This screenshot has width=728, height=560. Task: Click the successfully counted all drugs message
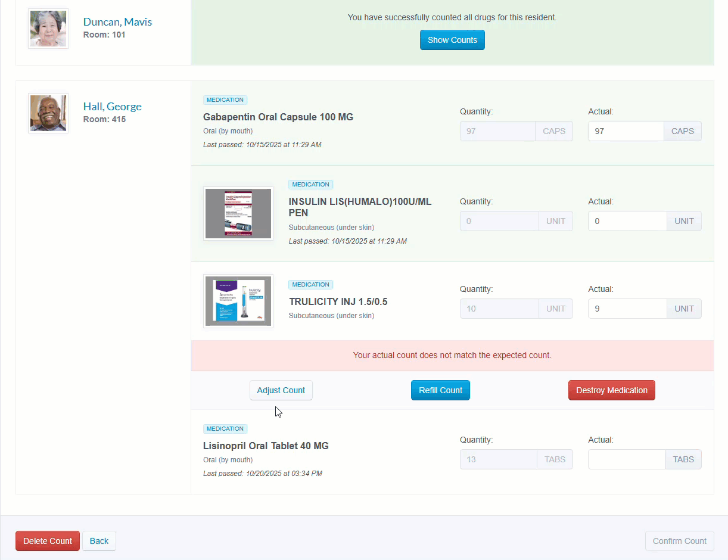(452, 17)
